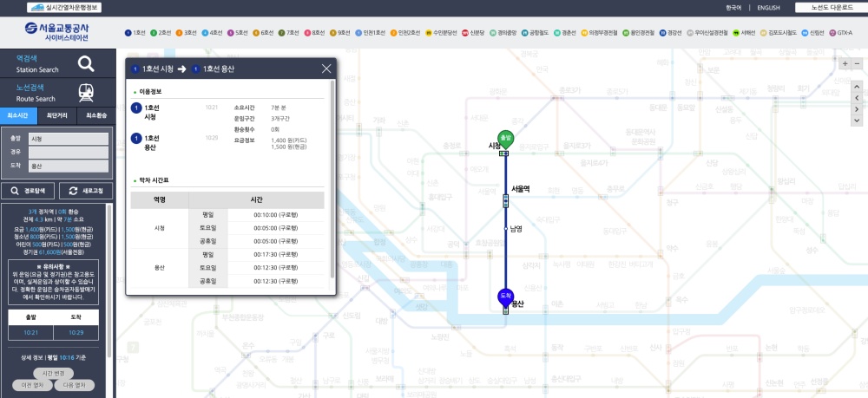The image size is (868, 398).
Task: Select the 5호선 line legend
Action: [x=238, y=33]
